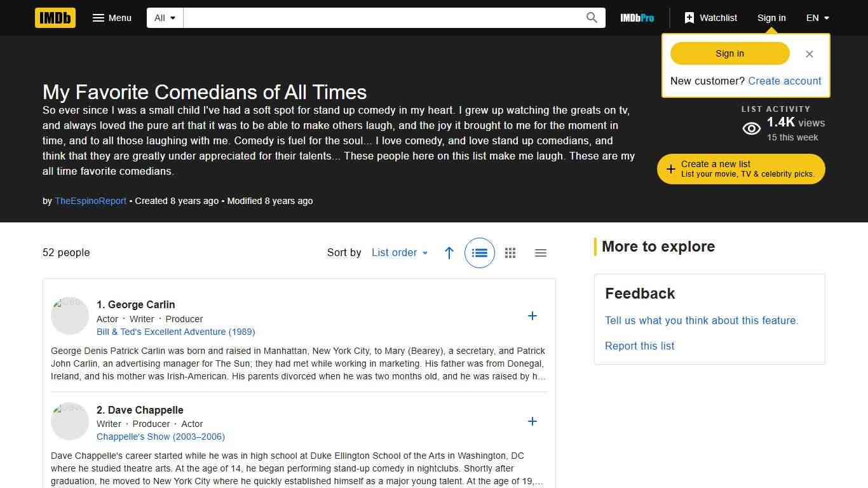Expand the All search category dropdown
868x488 pixels.
tap(165, 18)
